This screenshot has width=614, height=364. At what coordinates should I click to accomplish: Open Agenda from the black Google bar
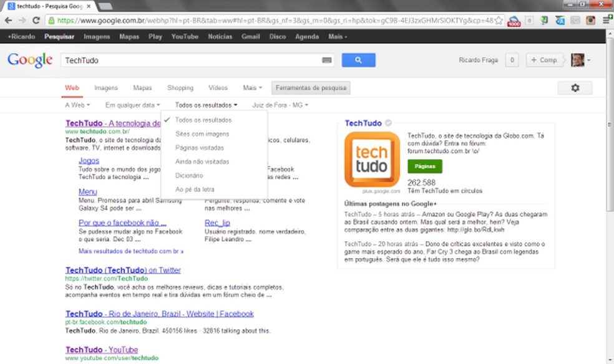(x=306, y=36)
